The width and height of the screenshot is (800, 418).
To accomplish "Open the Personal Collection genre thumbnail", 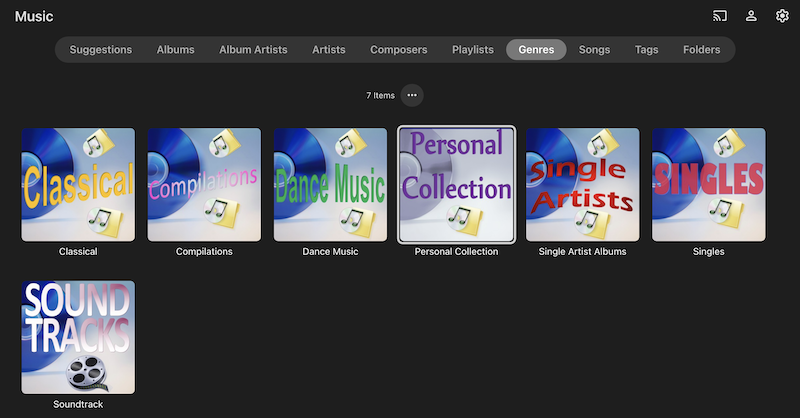I will coord(457,185).
